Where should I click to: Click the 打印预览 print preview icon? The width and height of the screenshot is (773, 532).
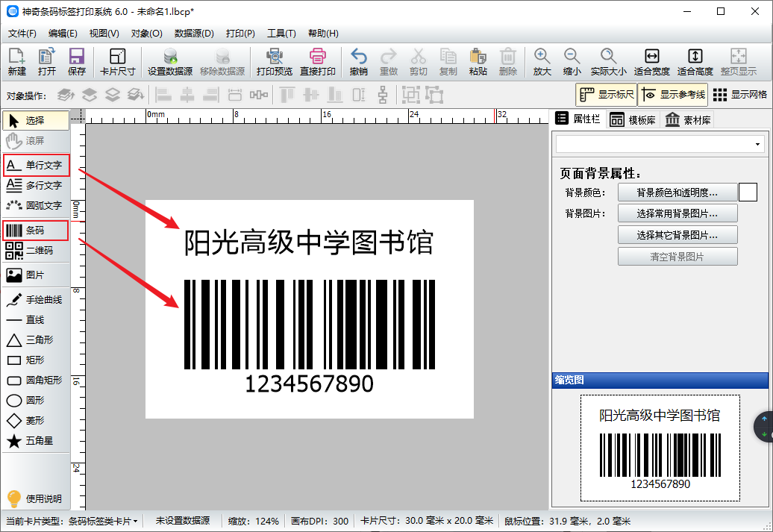pyautogui.click(x=274, y=62)
